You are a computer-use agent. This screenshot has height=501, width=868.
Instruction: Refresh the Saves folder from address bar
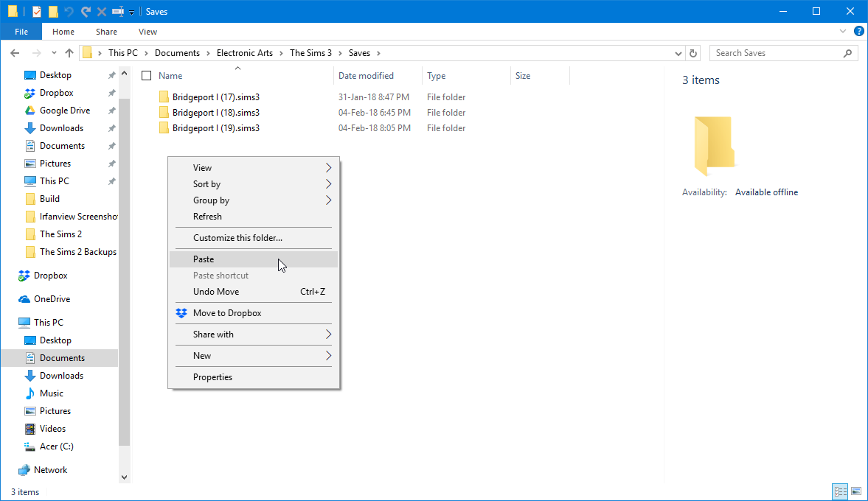[x=693, y=53]
